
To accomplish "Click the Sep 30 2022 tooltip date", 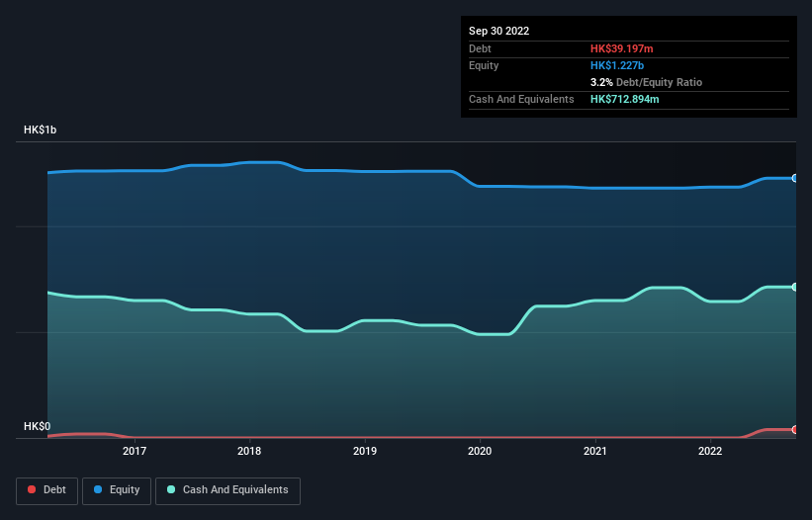I will (498, 31).
